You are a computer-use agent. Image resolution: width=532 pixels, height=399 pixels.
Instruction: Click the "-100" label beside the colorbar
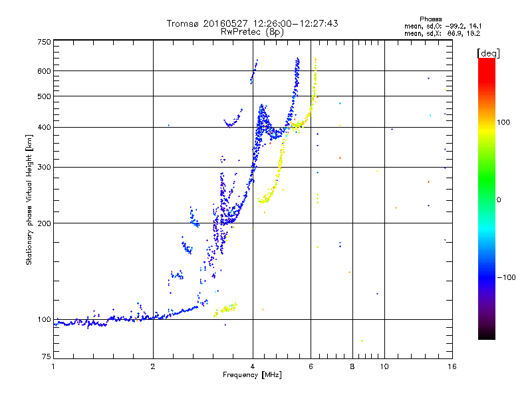coord(506,277)
